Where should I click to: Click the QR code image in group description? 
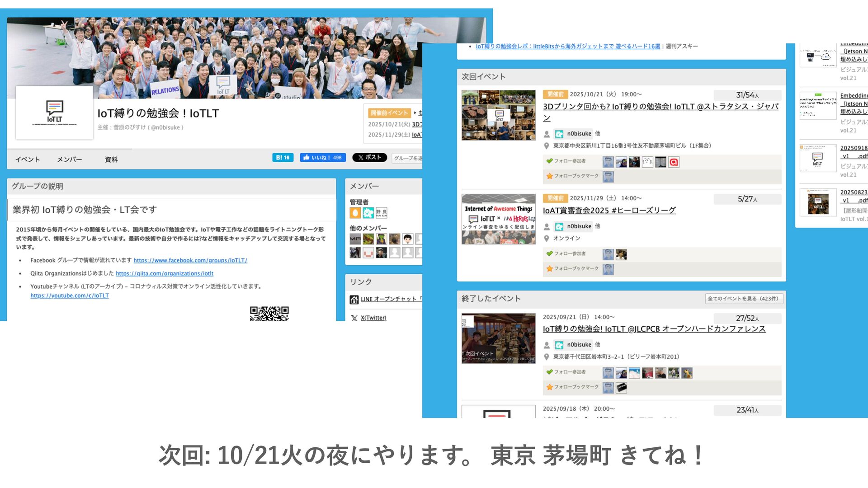point(269,314)
